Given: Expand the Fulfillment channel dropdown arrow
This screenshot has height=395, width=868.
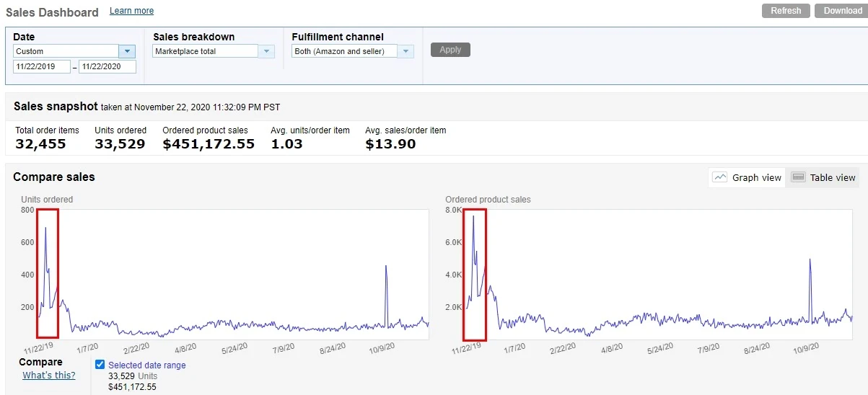Looking at the screenshot, I should coord(405,51).
